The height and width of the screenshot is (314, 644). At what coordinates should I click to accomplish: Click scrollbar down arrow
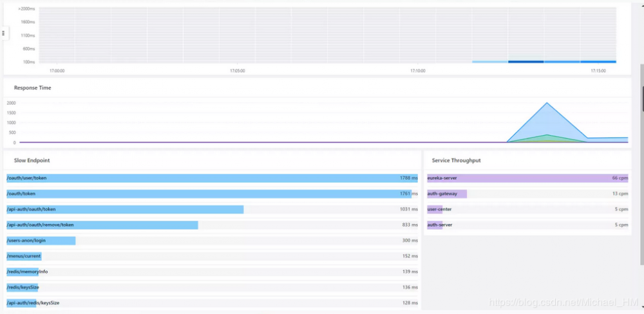(x=641, y=307)
